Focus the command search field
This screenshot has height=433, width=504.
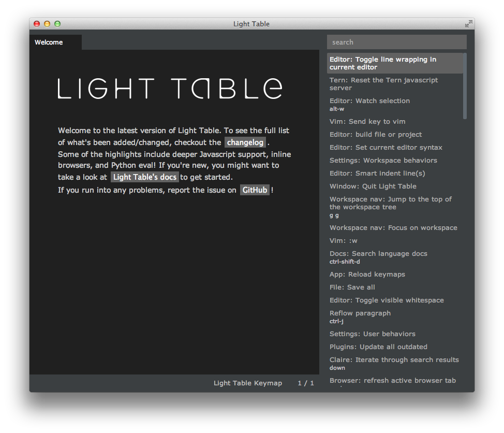[x=396, y=42]
